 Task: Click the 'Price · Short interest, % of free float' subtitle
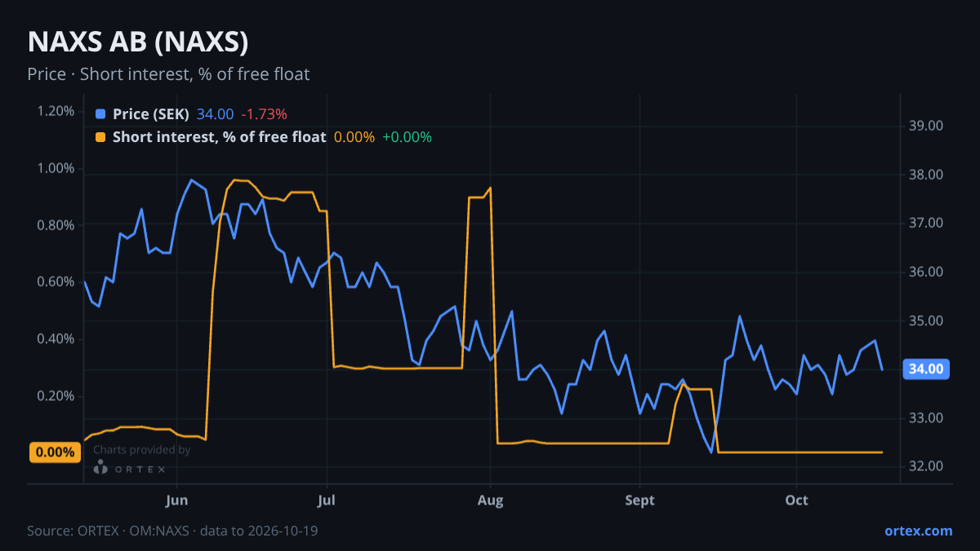(168, 74)
